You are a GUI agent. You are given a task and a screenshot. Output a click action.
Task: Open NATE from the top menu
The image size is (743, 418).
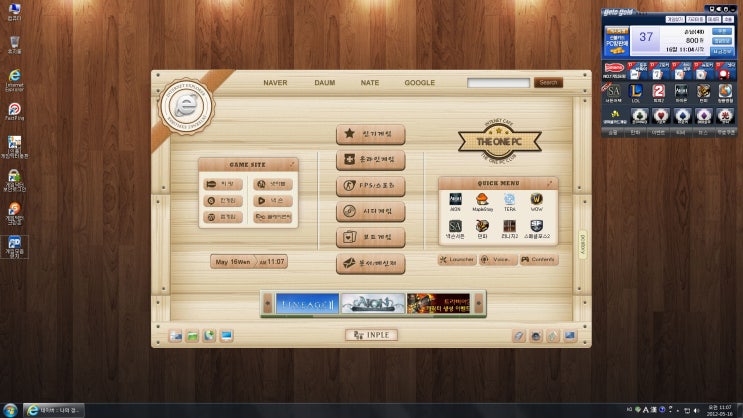pyautogui.click(x=370, y=82)
